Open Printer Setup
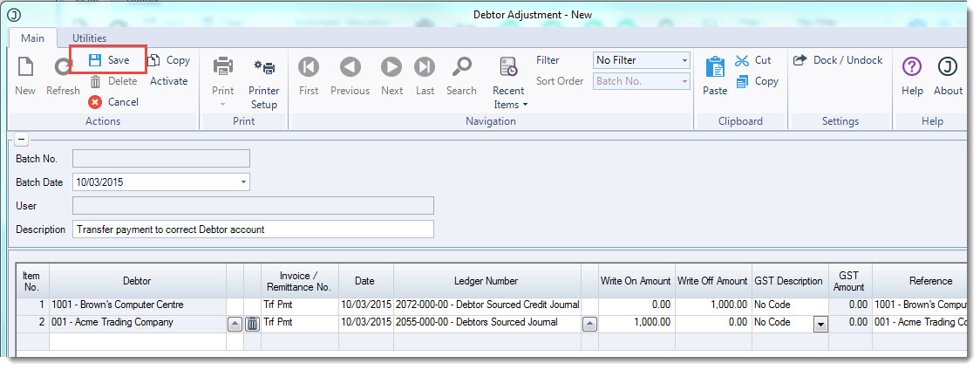 coord(264,85)
